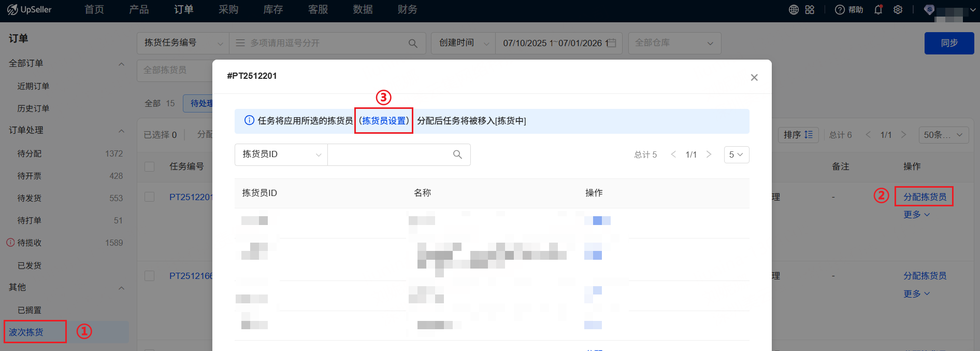Click the picker ID search input field
The width and height of the screenshot is (980, 351).
pyautogui.click(x=390, y=155)
